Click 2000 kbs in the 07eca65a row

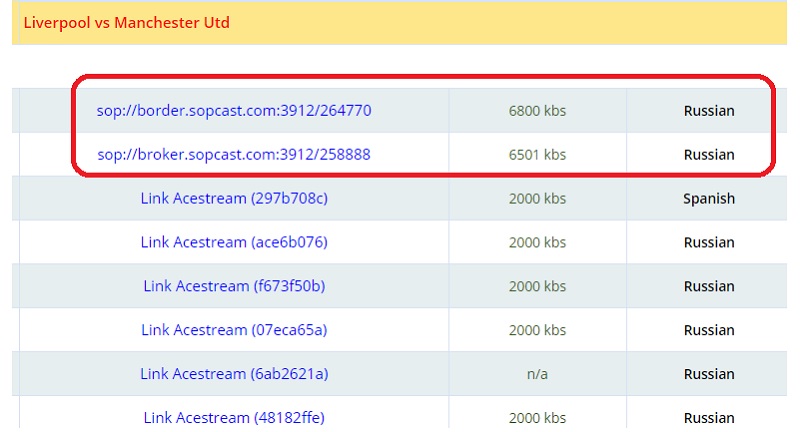click(x=537, y=330)
